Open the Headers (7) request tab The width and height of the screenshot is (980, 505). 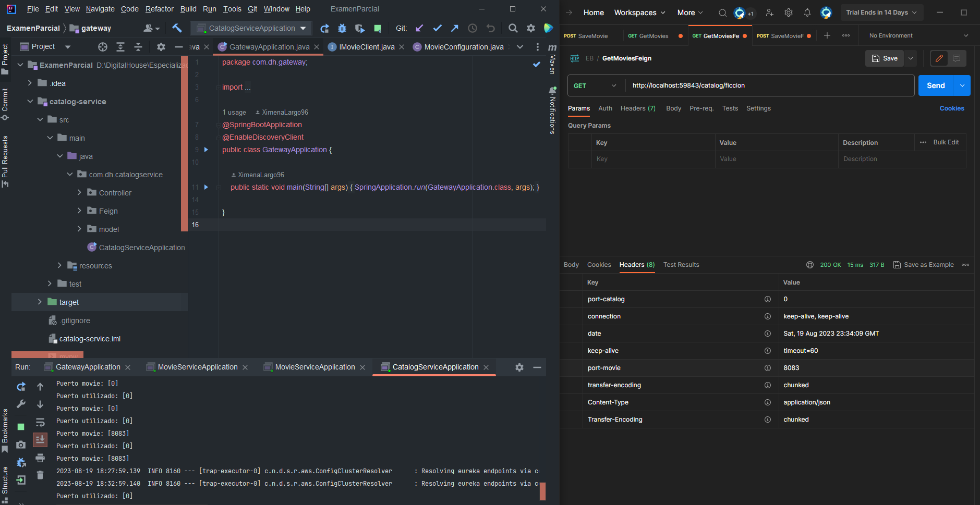638,108
